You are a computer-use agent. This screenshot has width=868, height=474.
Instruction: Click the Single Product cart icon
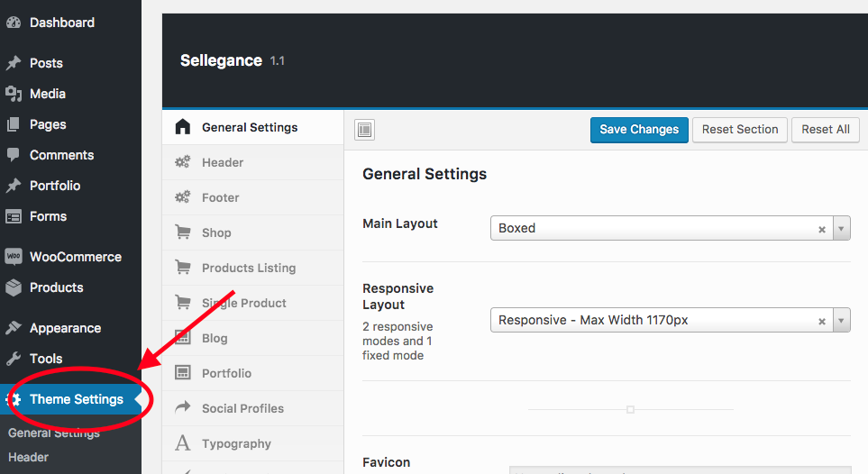point(183,303)
